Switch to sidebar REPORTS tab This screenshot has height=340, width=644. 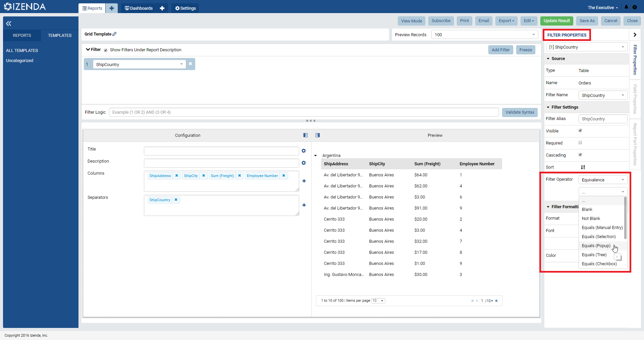click(22, 35)
